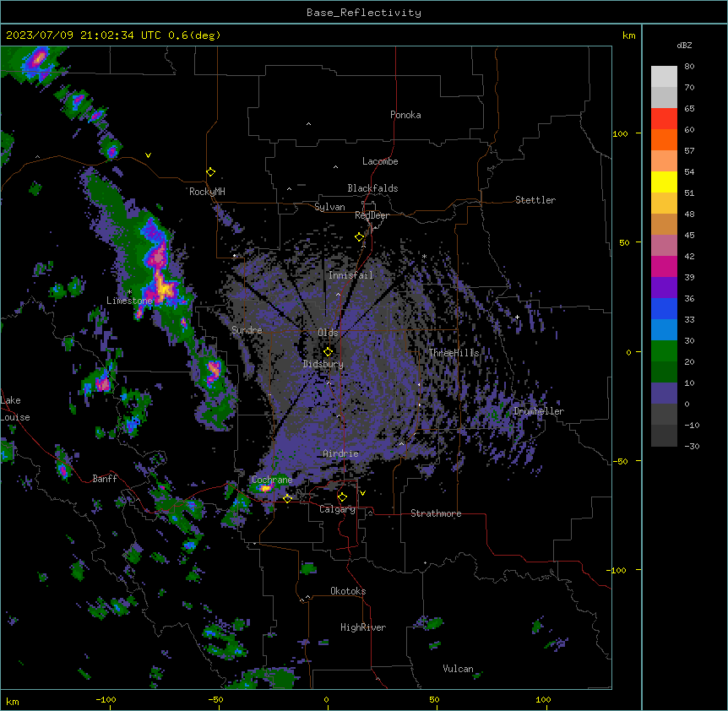Image resolution: width=728 pixels, height=711 pixels.
Task: Select the Banff town label
Action: (x=105, y=479)
